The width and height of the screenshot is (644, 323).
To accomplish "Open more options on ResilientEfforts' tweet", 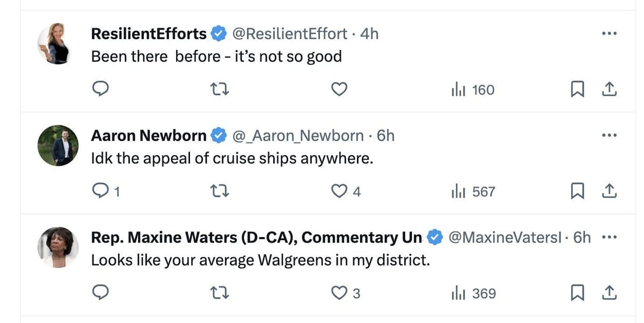I will point(609,33).
